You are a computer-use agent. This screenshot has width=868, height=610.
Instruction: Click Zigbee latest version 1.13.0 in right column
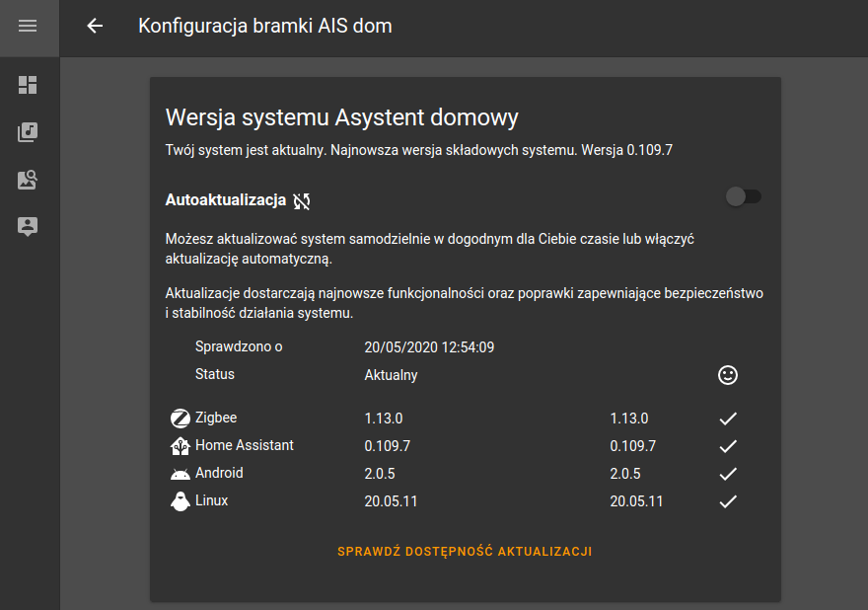coord(629,419)
